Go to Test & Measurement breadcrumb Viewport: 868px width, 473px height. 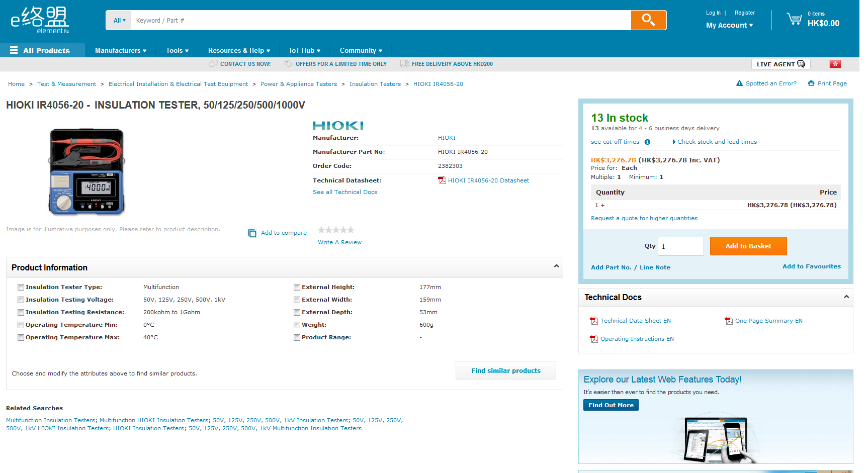pyautogui.click(x=66, y=84)
